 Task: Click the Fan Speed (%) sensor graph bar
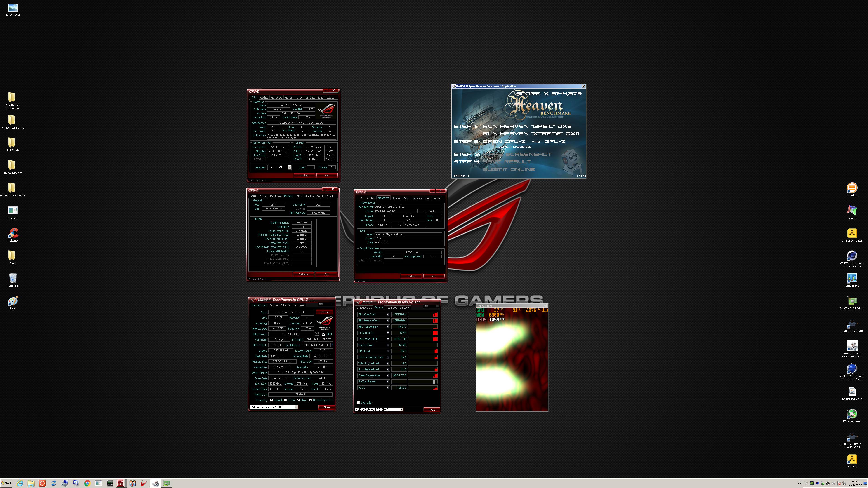[423, 333]
